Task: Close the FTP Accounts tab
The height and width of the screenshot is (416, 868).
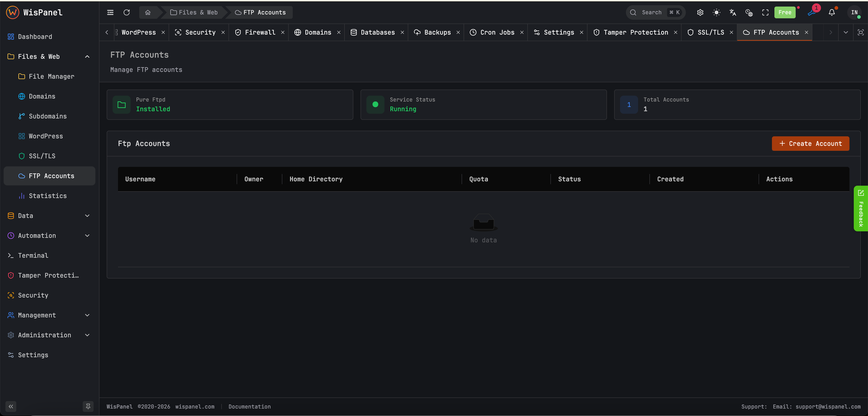Action: 807,32
